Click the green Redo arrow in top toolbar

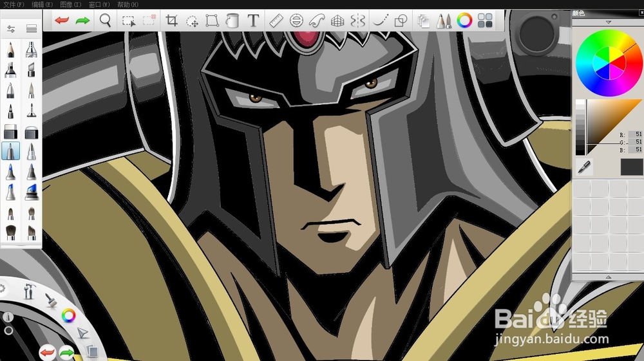[83, 20]
